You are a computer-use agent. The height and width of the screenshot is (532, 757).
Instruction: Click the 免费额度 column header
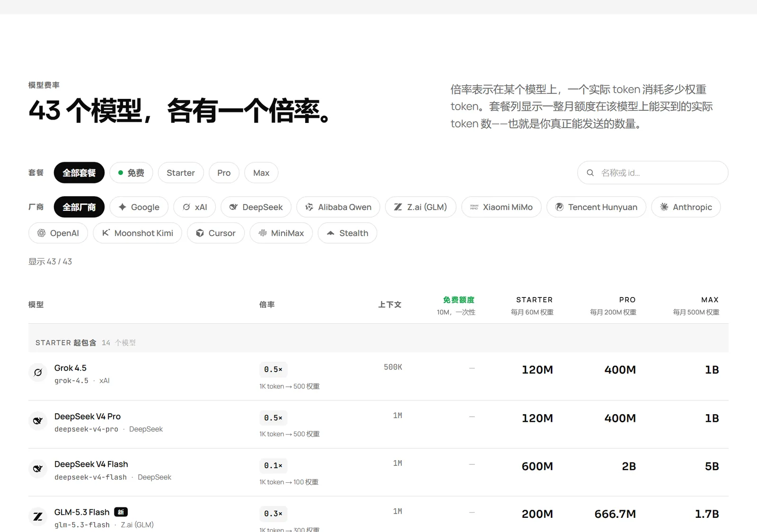click(458, 300)
